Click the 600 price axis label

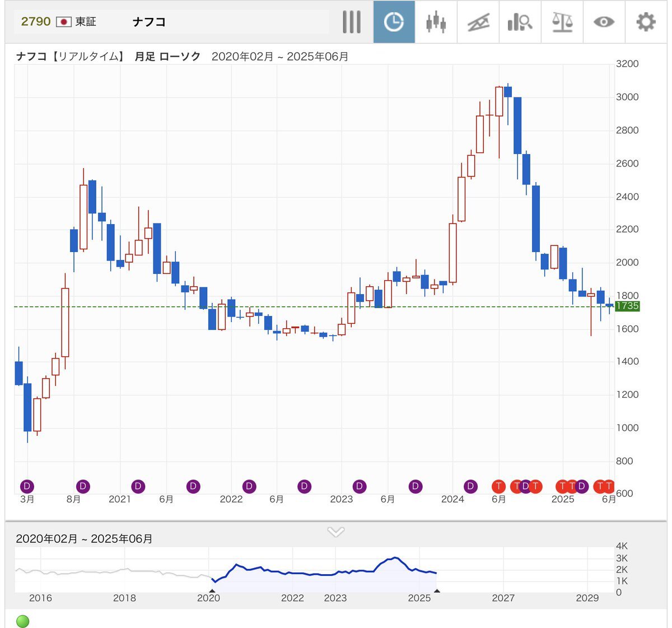click(x=624, y=494)
